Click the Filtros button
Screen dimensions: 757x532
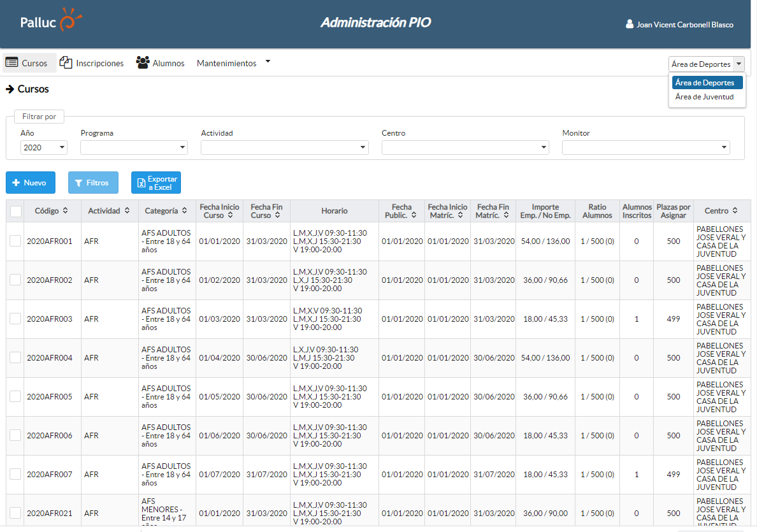point(92,183)
